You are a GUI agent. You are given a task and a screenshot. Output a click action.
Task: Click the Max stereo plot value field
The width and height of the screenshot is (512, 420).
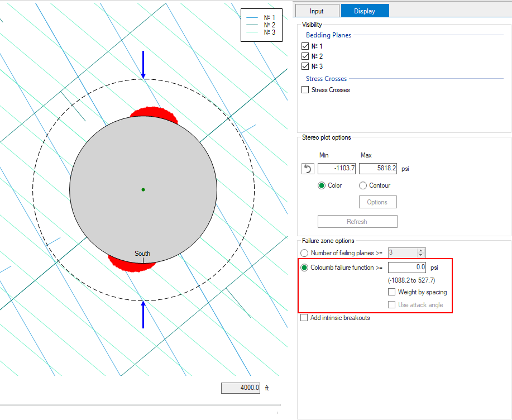click(377, 169)
